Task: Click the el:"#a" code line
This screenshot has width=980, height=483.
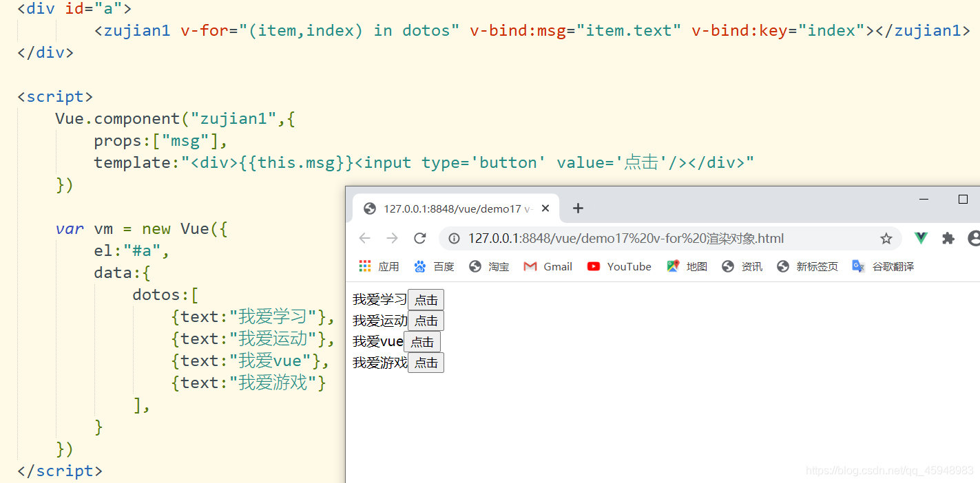Action: tap(132, 250)
